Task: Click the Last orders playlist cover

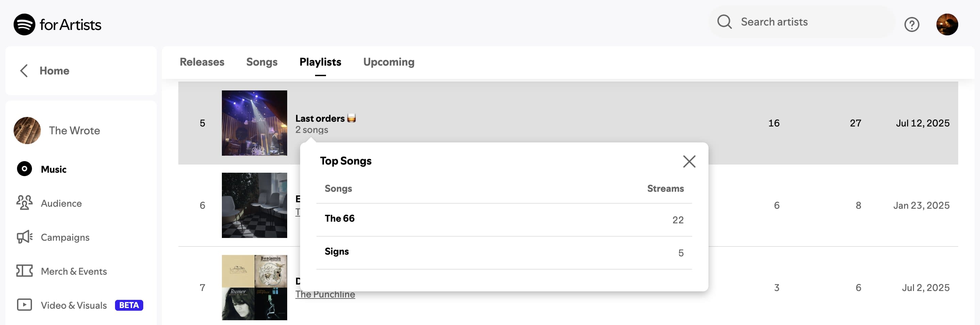Action: tap(254, 123)
